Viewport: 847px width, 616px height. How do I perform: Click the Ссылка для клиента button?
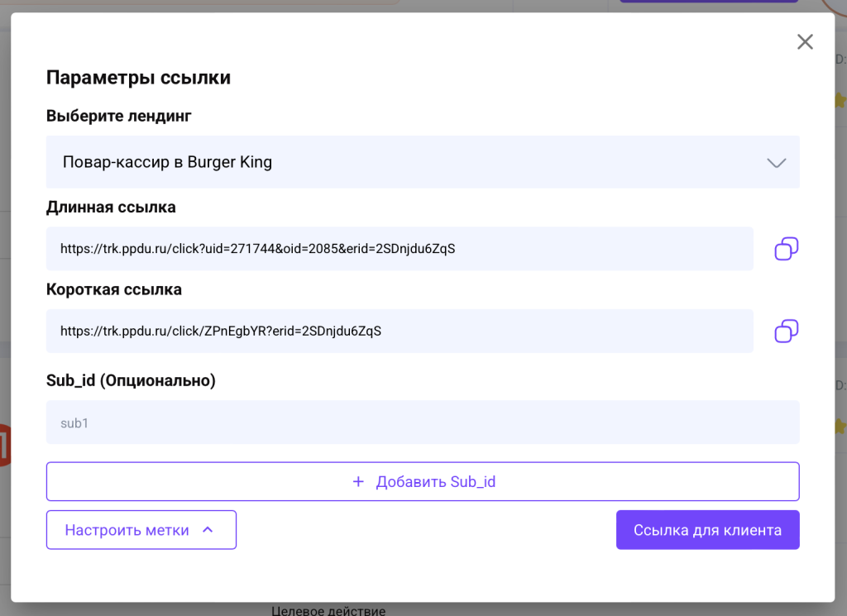tap(707, 529)
